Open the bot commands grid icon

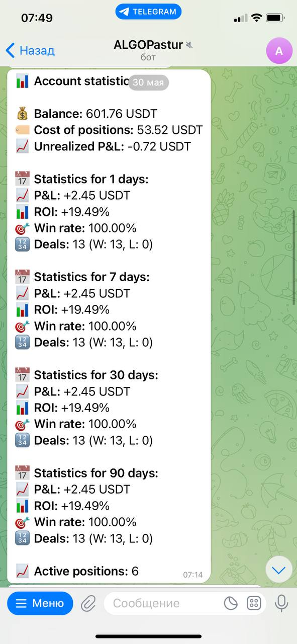point(254,603)
